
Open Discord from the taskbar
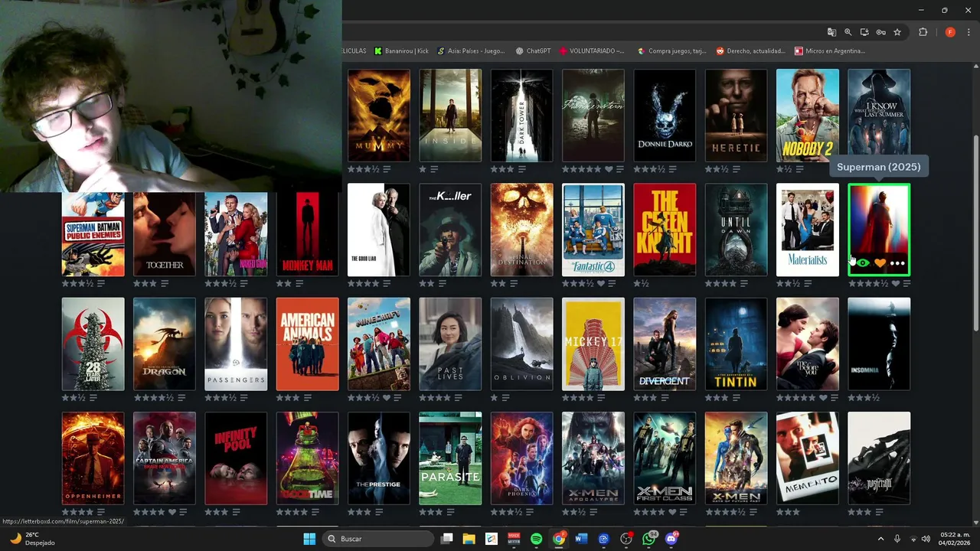pyautogui.click(x=671, y=539)
